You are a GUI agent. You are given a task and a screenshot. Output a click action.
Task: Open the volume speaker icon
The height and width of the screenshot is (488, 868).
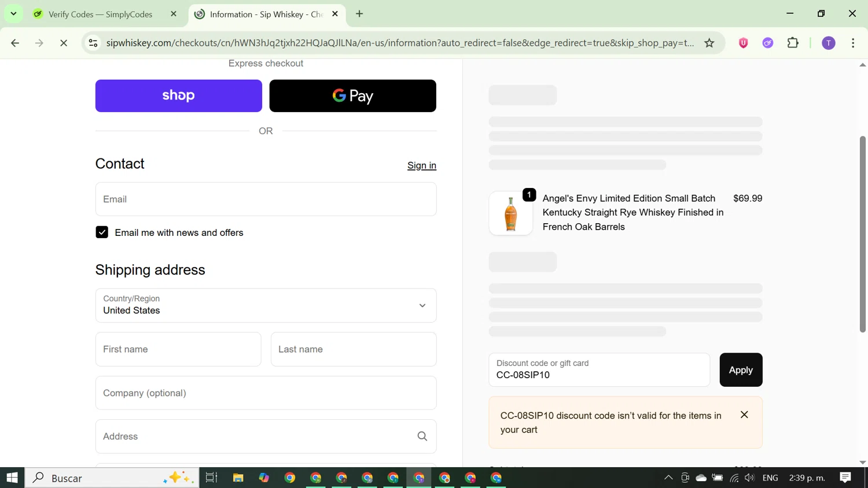click(750, 478)
